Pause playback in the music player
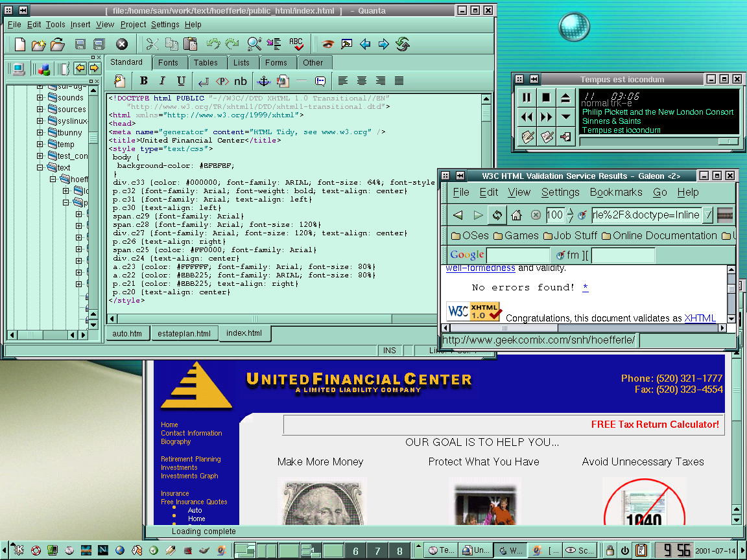The height and width of the screenshot is (560, 747). [x=527, y=98]
